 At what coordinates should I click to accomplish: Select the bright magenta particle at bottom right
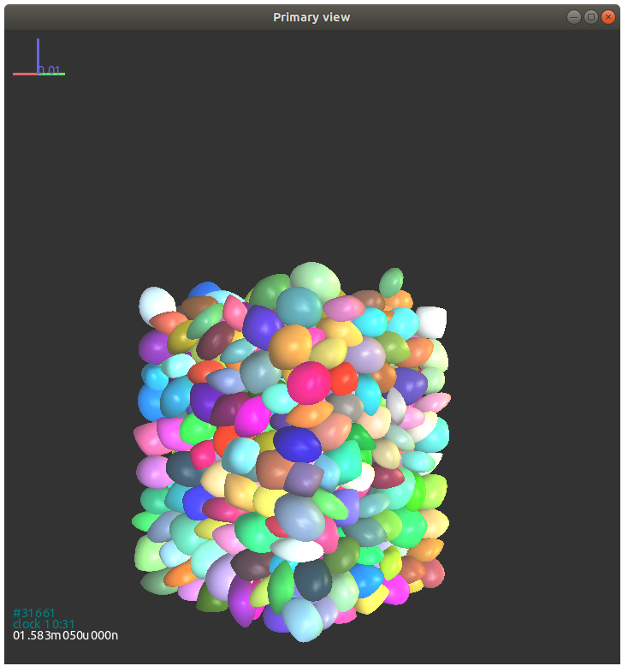(395, 590)
